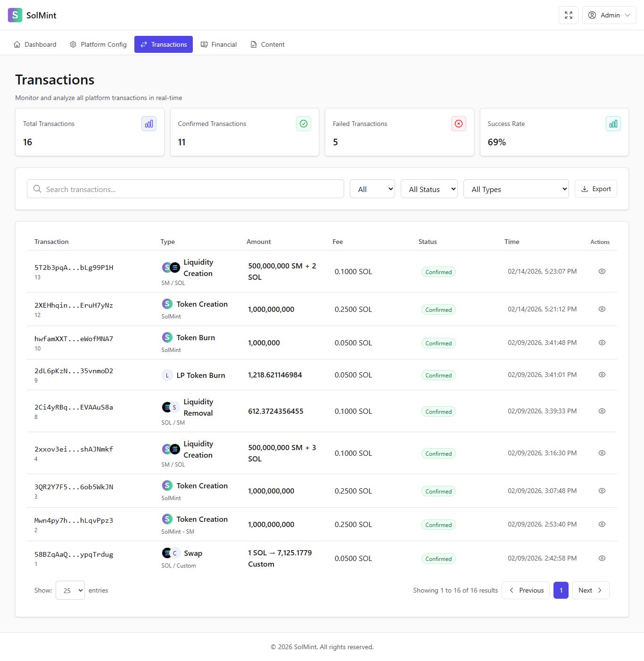The width and height of the screenshot is (644, 661).
Task: Click the SolMint logo icon
Action: 15,15
